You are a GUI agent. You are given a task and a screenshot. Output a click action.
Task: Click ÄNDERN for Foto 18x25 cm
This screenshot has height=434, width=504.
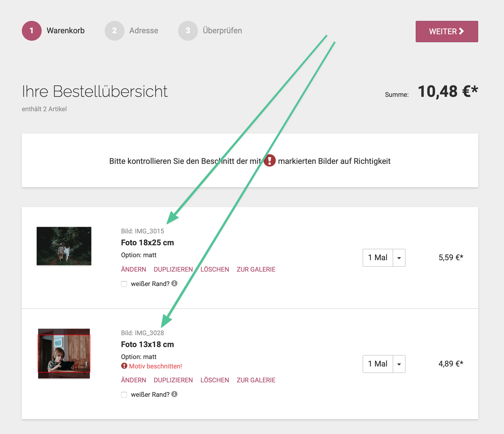click(133, 269)
